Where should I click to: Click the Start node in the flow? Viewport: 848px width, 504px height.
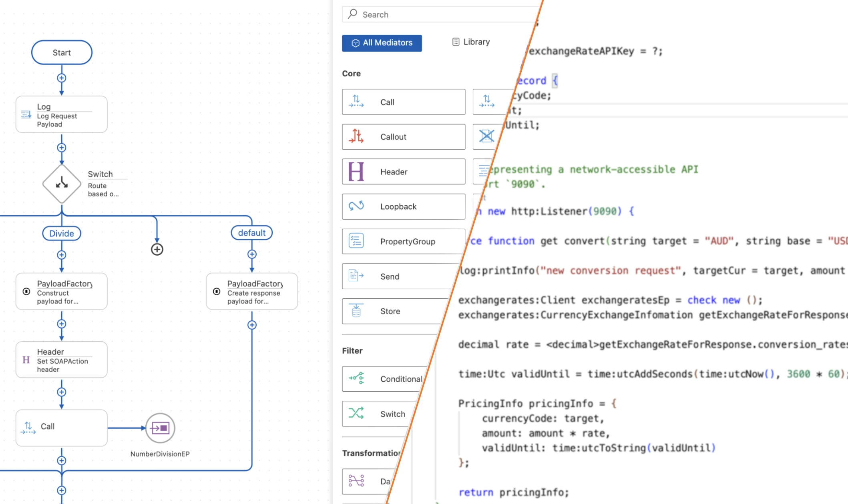62,52
